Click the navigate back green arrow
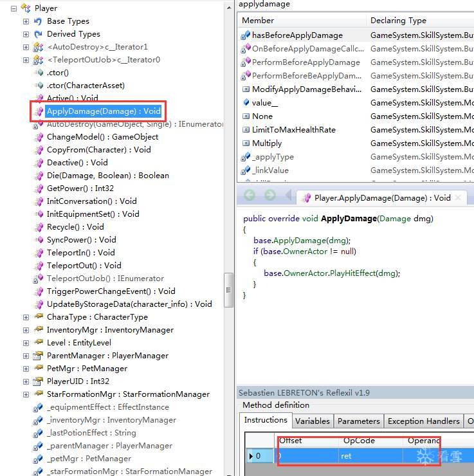474x476 pixels. coord(250,195)
